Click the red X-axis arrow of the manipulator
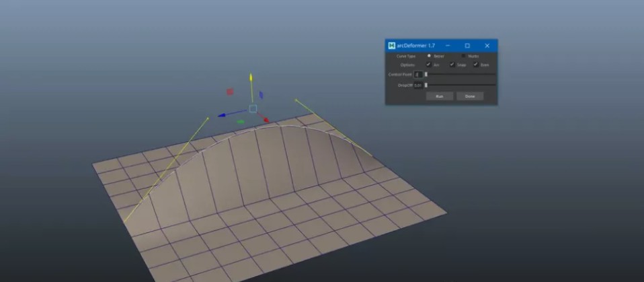This screenshot has width=644, height=282. (266, 120)
